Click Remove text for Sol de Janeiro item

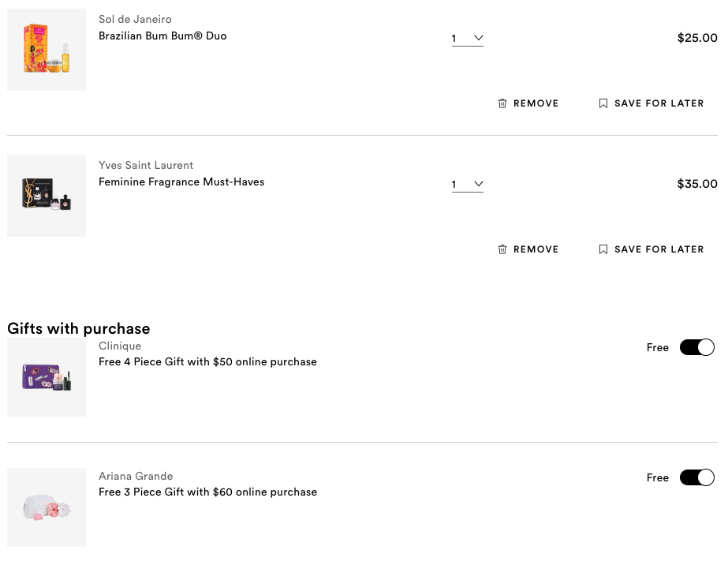click(x=536, y=103)
